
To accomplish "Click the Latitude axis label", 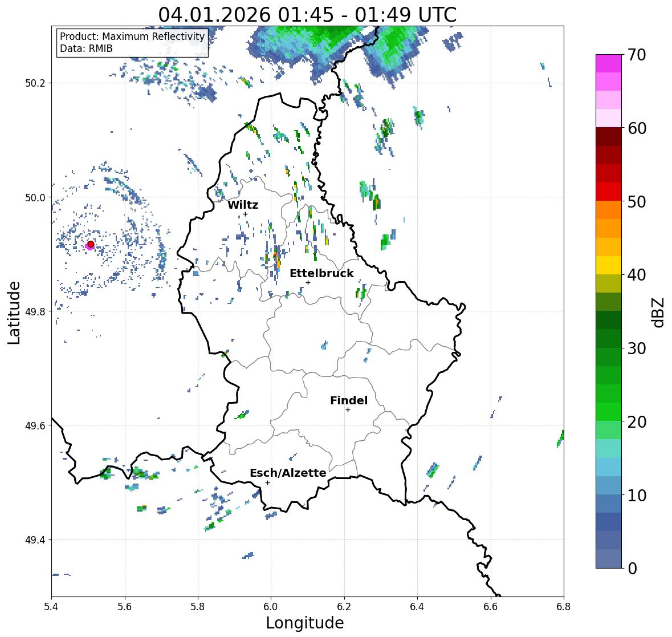I will 14,313.
